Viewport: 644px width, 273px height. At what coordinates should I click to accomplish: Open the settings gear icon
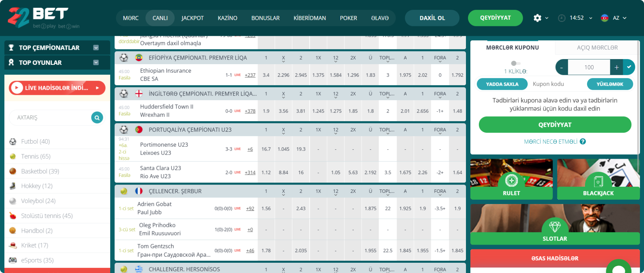[537, 18]
